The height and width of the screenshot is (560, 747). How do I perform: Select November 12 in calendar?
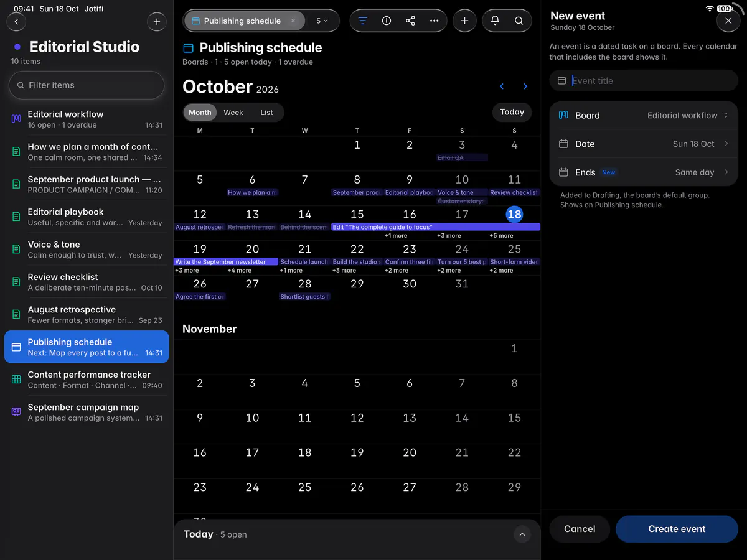(357, 418)
